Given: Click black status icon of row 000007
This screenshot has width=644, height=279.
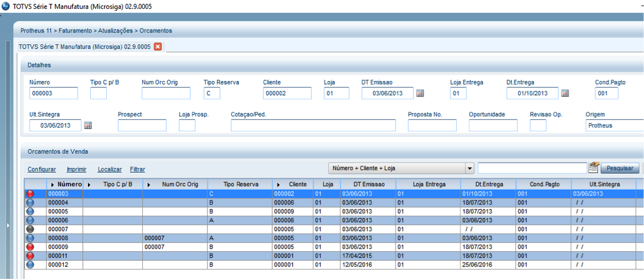Looking at the screenshot, I should (30, 229).
